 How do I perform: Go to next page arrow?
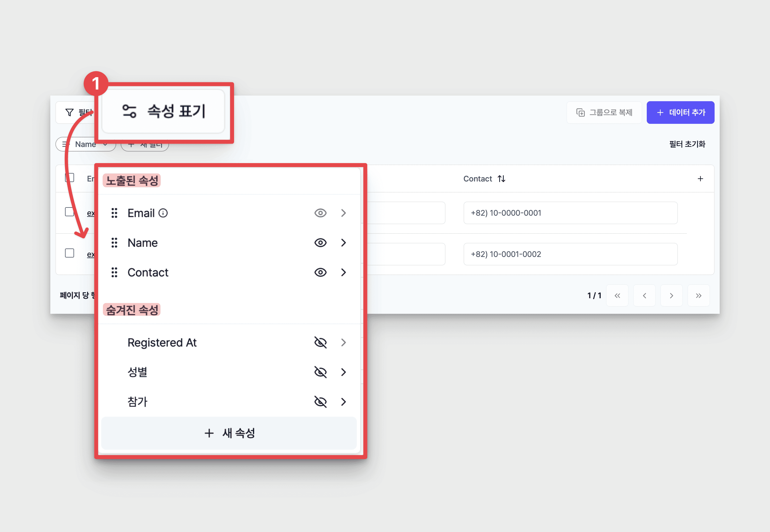(671, 295)
